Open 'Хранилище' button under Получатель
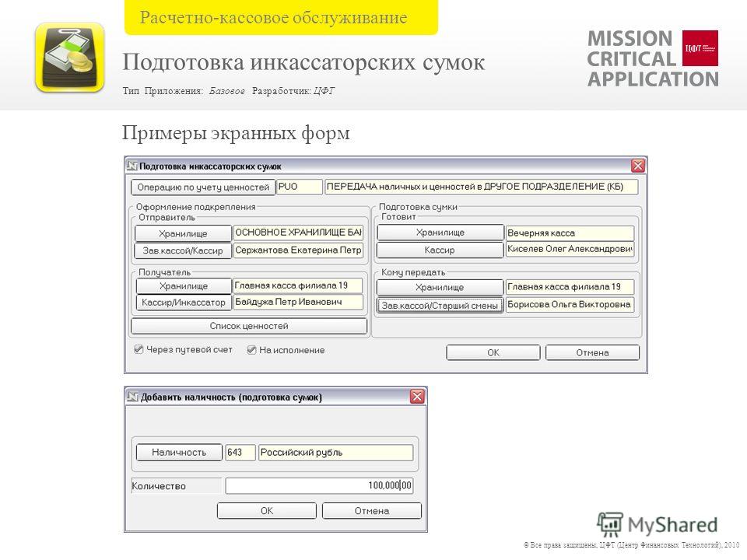Viewport: 747px width, 560px height. (x=184, y=285)
